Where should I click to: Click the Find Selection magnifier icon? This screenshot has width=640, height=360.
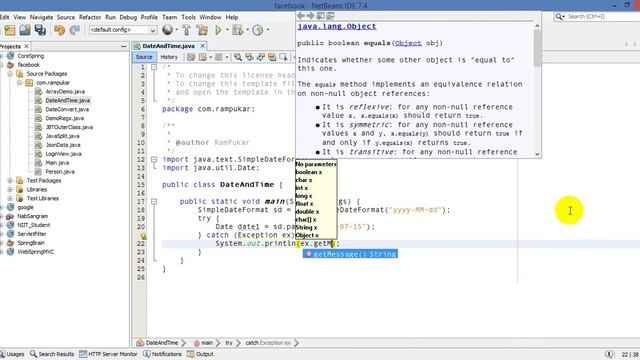point(238,57)
